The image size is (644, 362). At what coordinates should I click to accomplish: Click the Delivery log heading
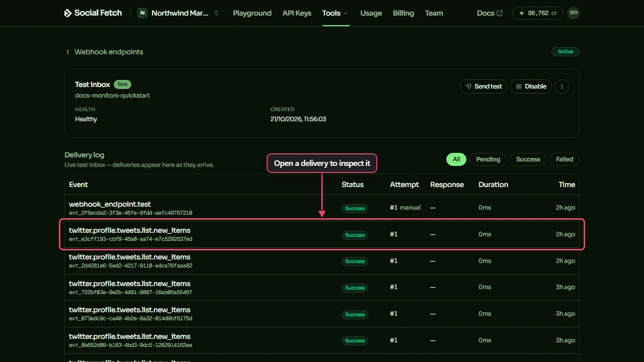pos(85,155)
